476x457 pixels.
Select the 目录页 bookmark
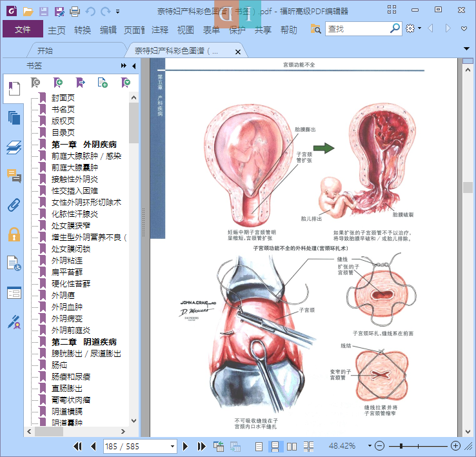coord(63,133)
